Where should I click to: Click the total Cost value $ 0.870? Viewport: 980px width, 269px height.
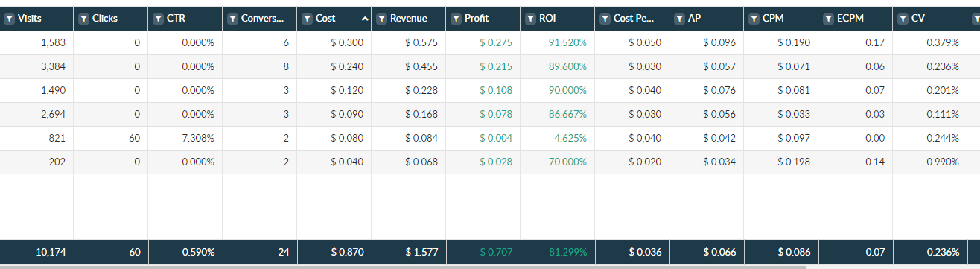pos(347,253)
